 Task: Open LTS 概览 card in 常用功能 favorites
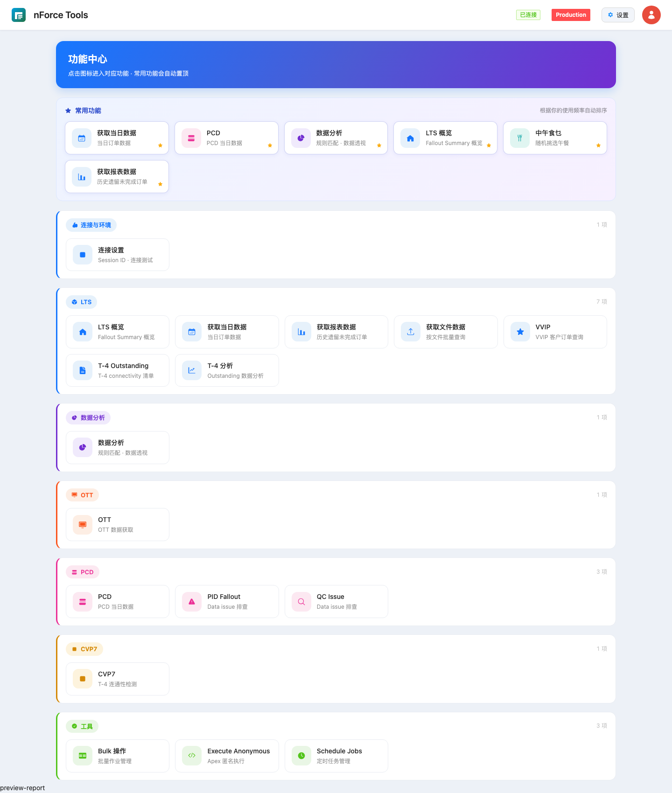445,138
